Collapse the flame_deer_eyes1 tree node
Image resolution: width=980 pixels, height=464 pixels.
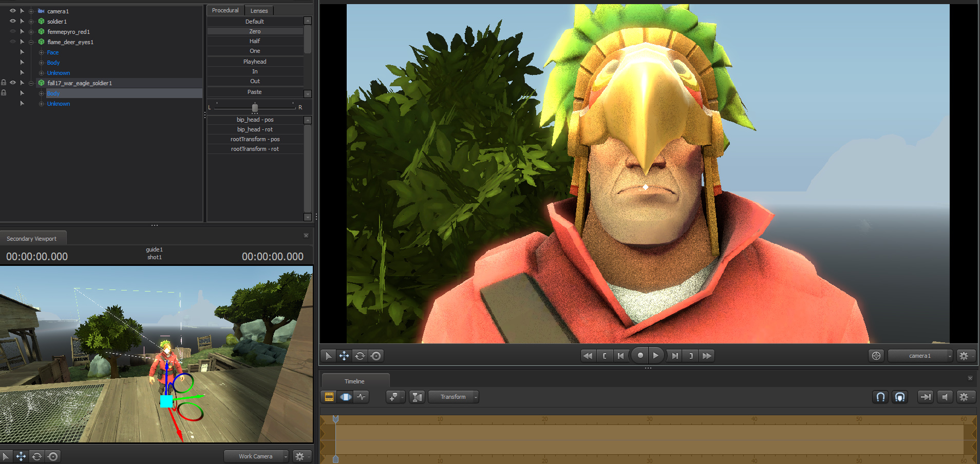point(31,42)
